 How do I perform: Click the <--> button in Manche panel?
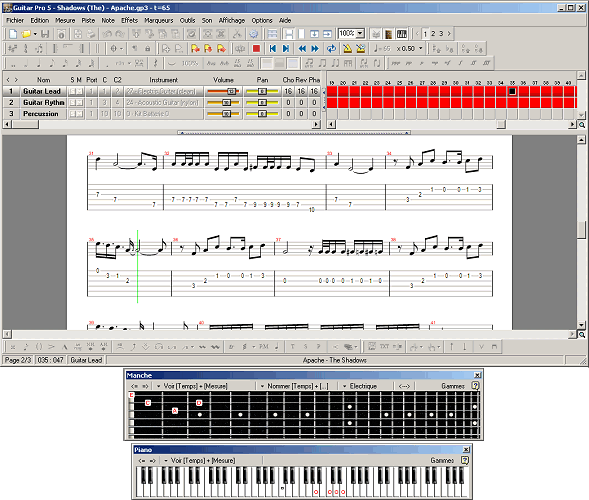click(404, 386)
